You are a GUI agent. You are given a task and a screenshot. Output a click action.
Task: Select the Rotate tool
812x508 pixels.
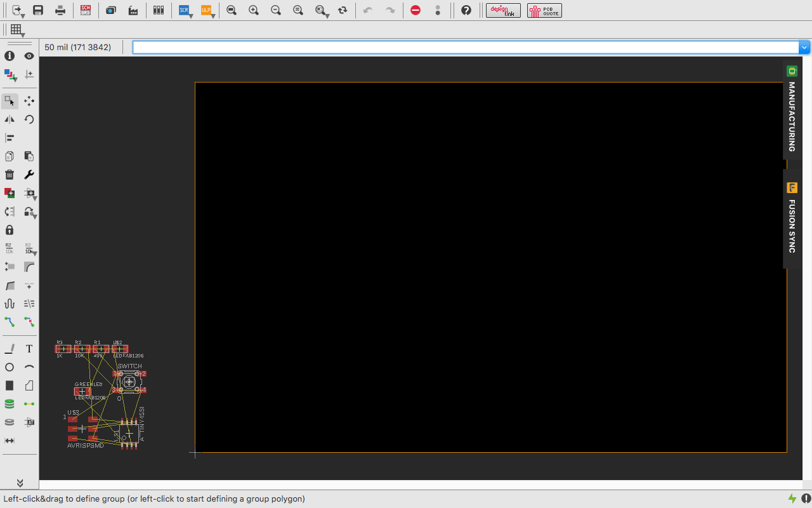(29, 119)
